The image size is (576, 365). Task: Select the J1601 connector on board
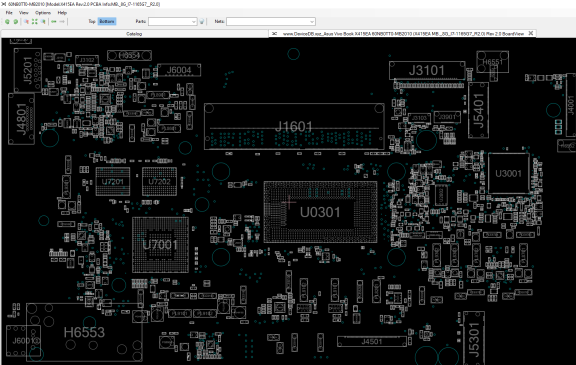coord(294,127)
